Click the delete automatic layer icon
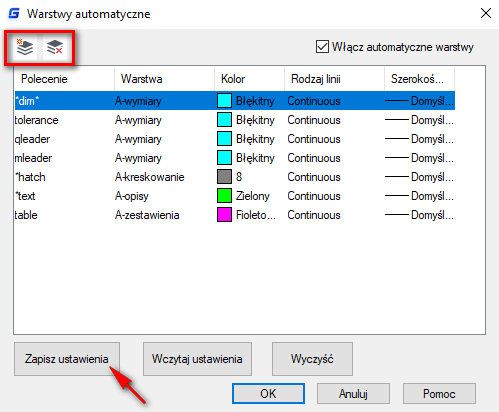 [55, 47]
